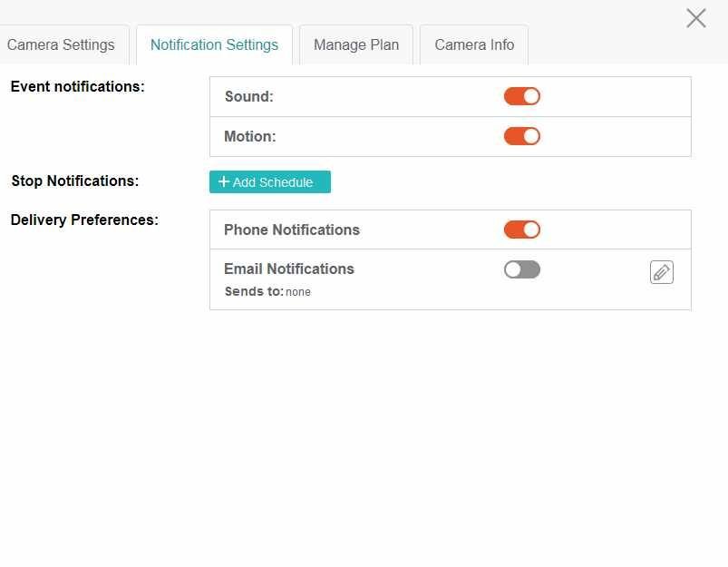Viewport: 728px width, 567px height.
Task: Click the Sound: label text
Action: pos(248,96)
